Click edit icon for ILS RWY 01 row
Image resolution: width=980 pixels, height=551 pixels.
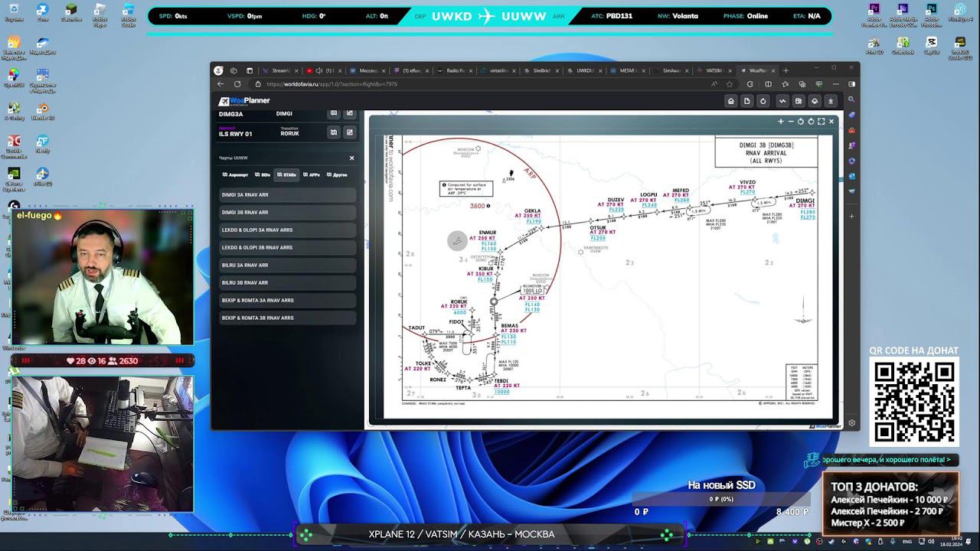[350, 132]
